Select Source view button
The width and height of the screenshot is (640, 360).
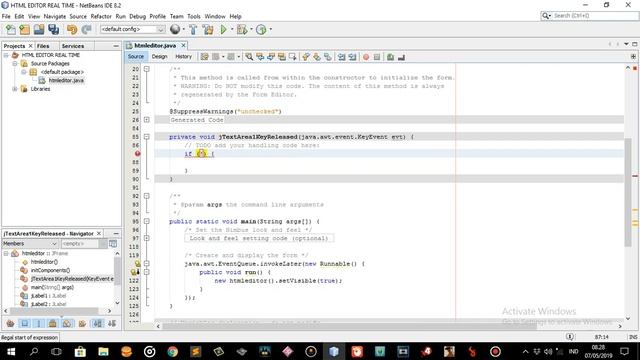[136, 57]
